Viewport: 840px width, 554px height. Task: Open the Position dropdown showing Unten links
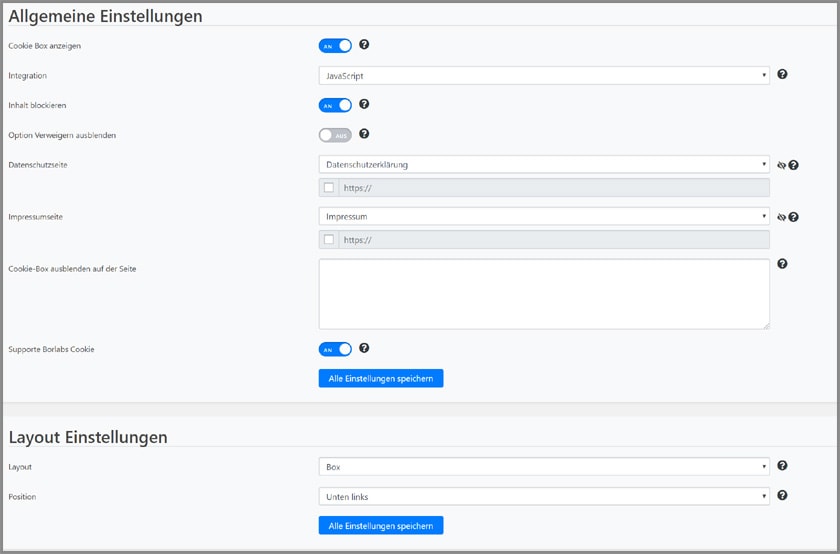tap(543, 496)
